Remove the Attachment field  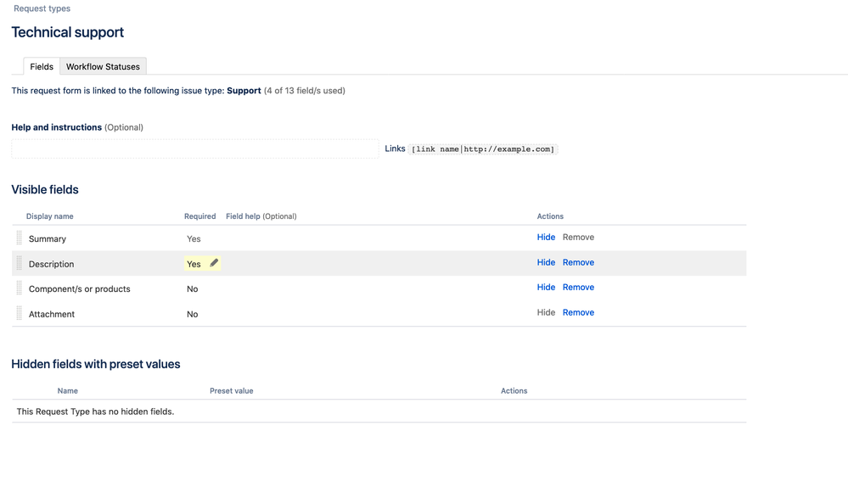(x=578, y=312)
